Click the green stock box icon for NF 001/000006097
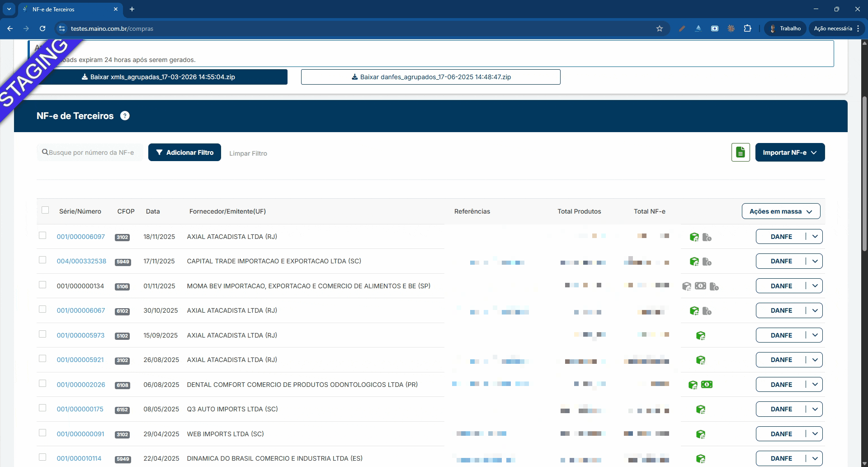868x467 pixels. click(694, 237)
